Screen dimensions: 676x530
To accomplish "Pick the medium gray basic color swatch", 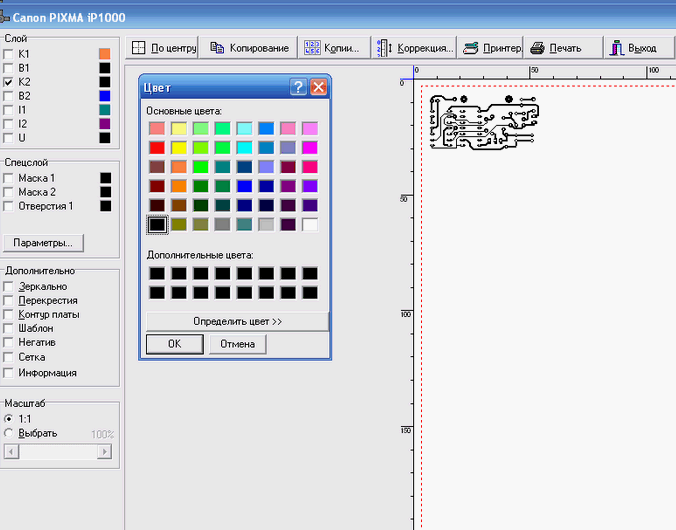I will [222, 224].
